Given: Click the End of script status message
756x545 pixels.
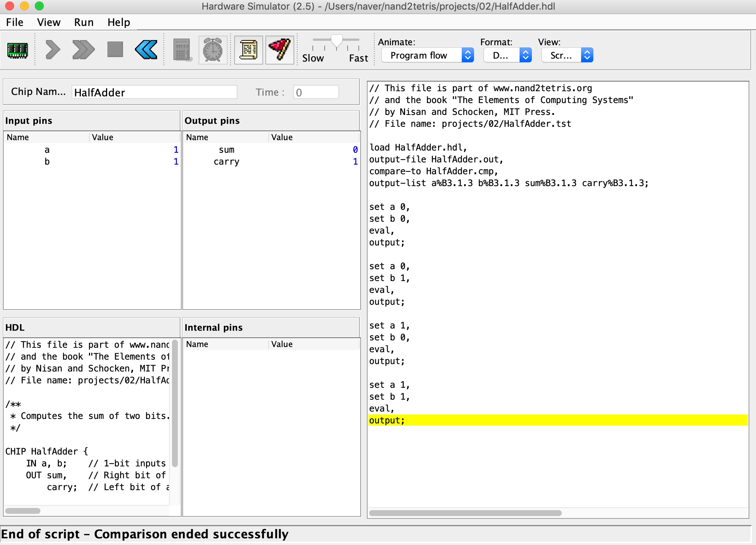Looking at the screenshot, I should click(145, 534).
